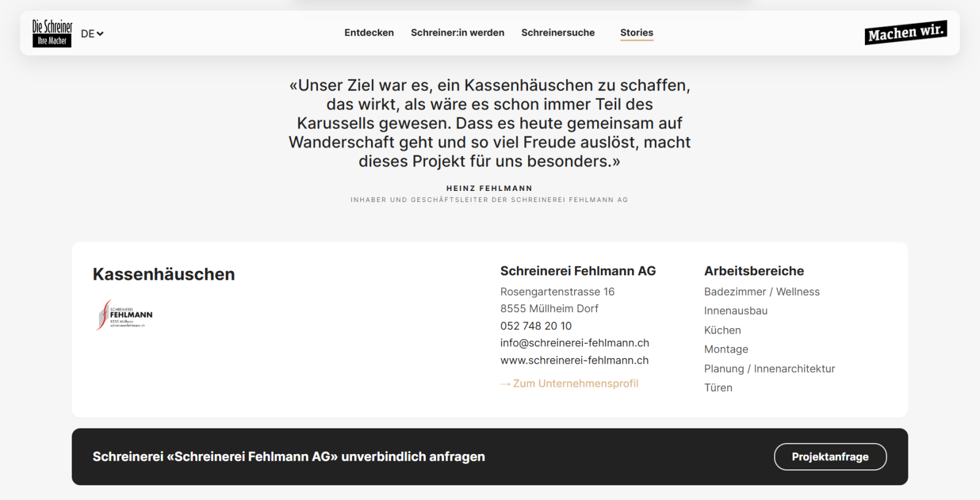Email info@schreinerei-fehlmann.ch
Screen dimensions: 980x500
pyautogui.click(x=575, y=343)
